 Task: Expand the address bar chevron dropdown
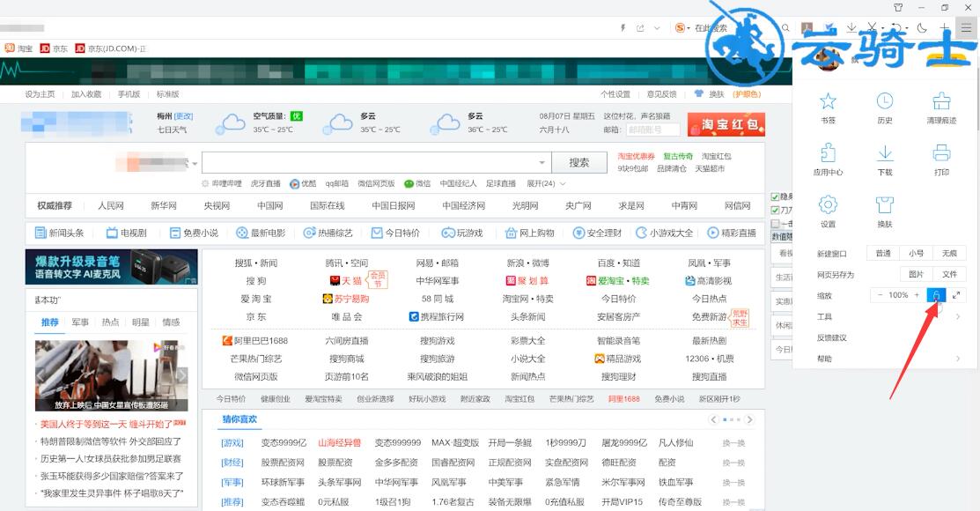[656, 28]
